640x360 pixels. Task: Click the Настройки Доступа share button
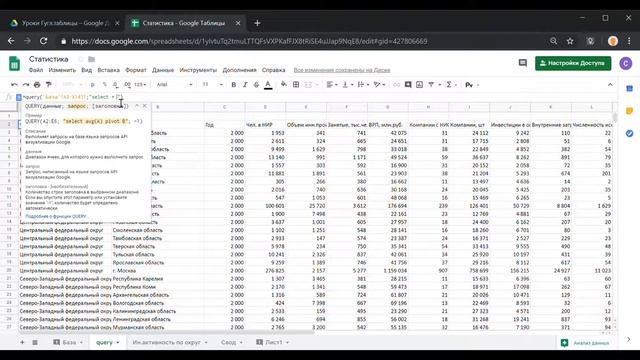[x=573, y=63]
